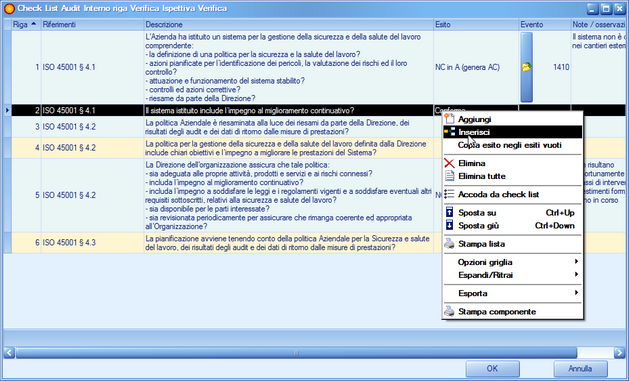Click the scrollbar left arrow
Screen dimensions: 629x381
pos(9,353)
